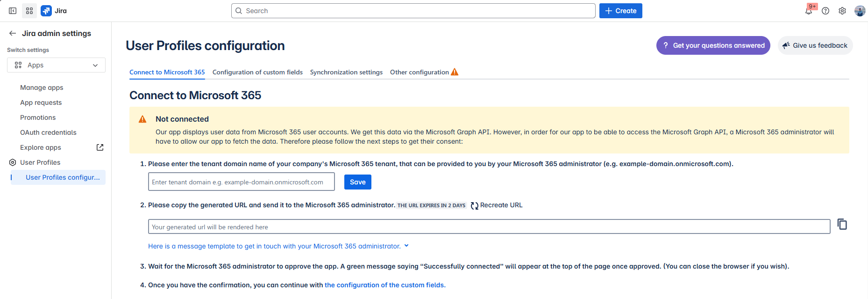This screenshot has width=868, height=299.
Task: Open the user profile avatar
Action: (860, 11)
